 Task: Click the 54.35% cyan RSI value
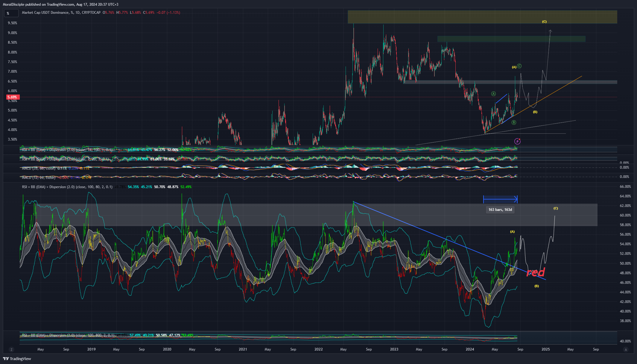[133, 187]
